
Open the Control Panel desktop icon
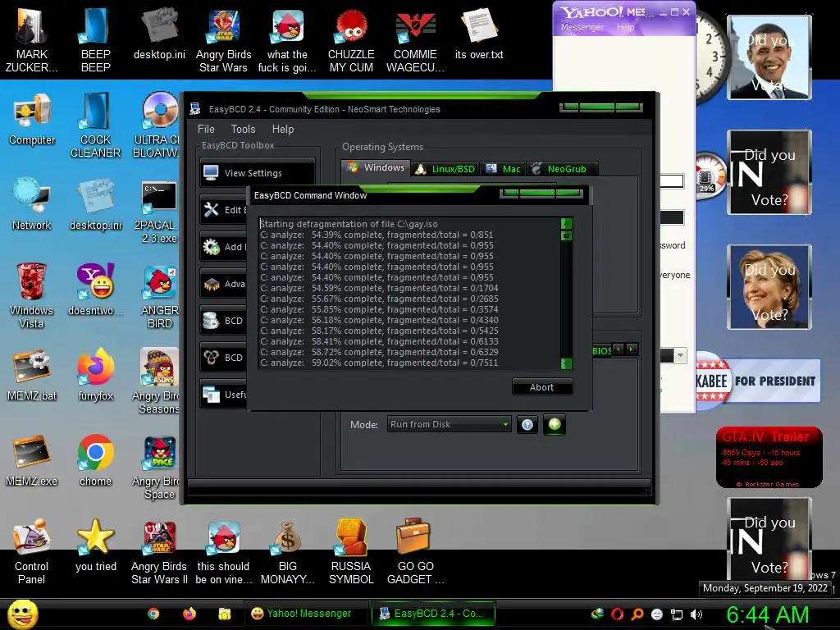tap(32, 552)
